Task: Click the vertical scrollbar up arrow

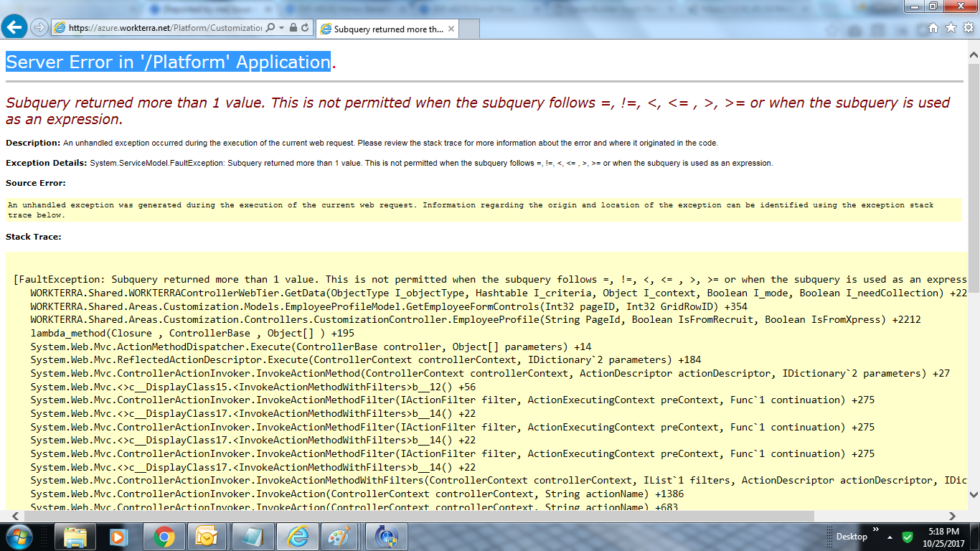Action: point(974,55)
